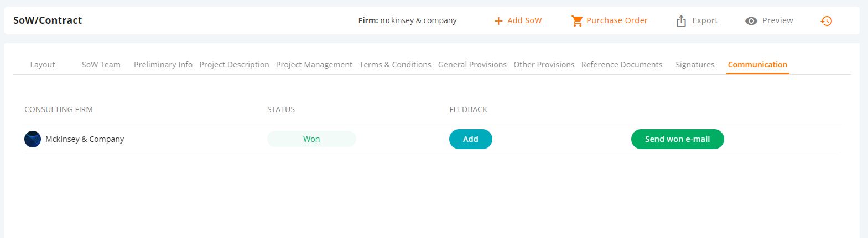Viewport: 868px width, 238px height.
Task: Open the Project Management tab
Action: pyautogui.click(x=314, y=65)
